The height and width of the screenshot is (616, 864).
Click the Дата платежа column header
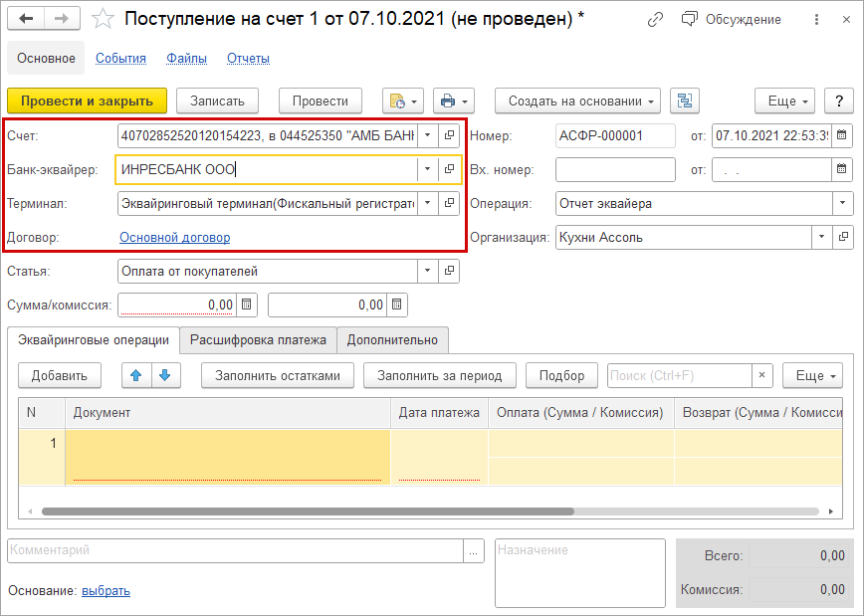click(x=439, y=413)
